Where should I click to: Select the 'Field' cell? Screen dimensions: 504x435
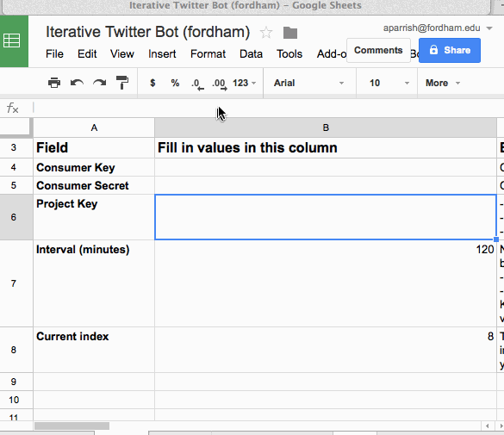click(94, 148)
